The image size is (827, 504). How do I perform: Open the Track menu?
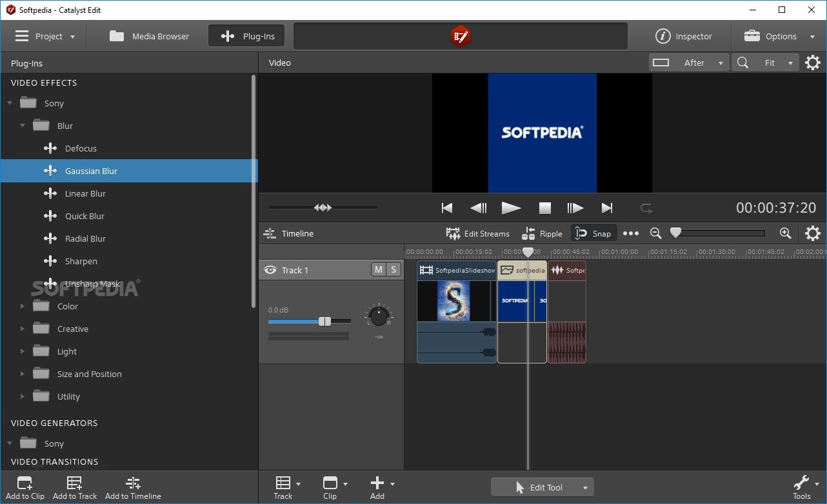coord(287,488)
